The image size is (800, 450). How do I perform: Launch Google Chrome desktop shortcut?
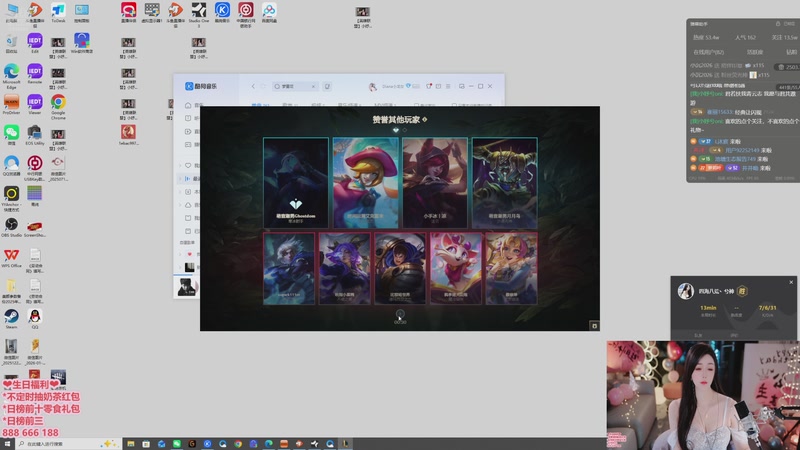pyautogui.click(x=58, y=106)
